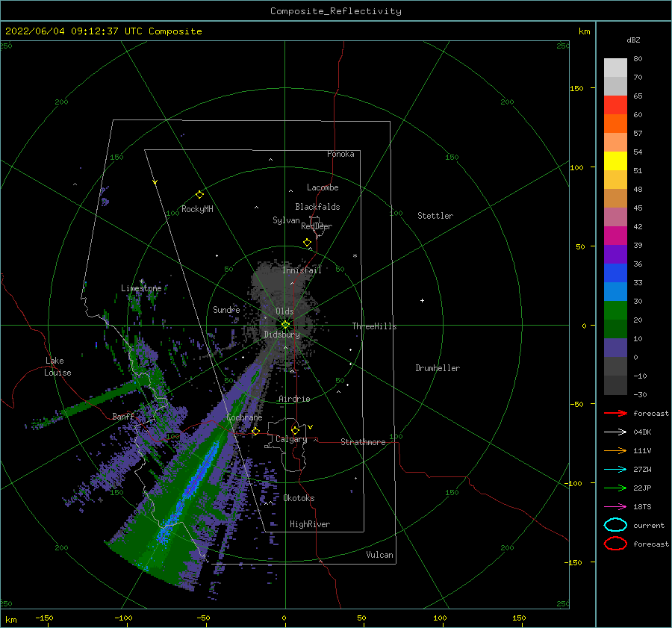This screenshot has width=672, height=628.
Task: Click the Sylvan label
Action: coord(286,220)
